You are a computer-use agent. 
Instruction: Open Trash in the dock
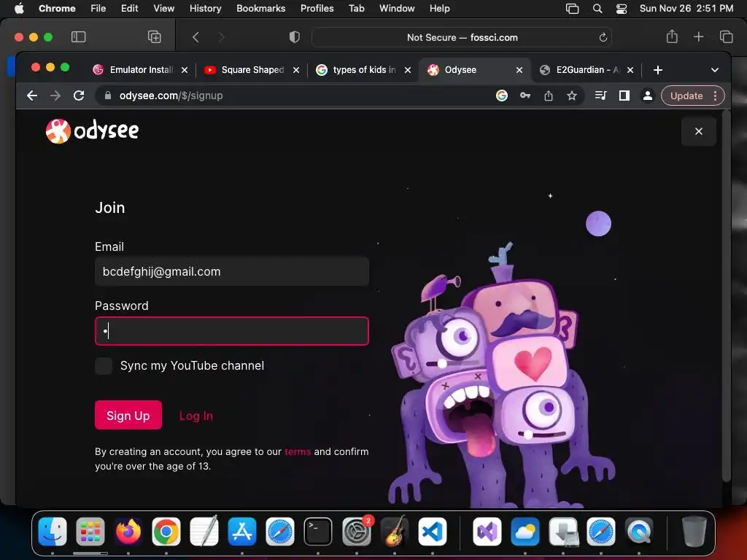[x=694, y=532]
